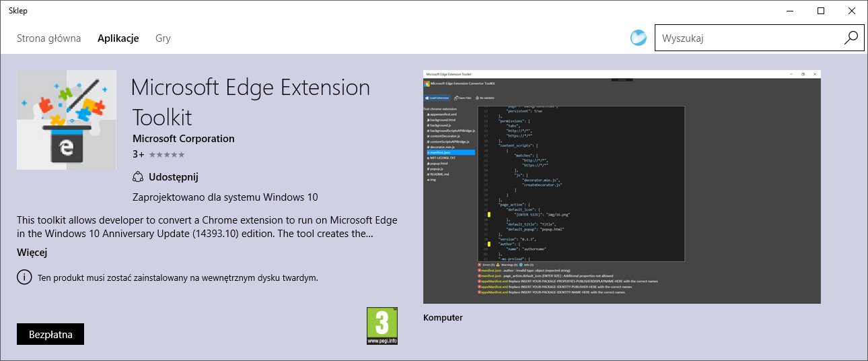Click the Udostępnij share label
Screen dimensions: 868x361
click(x=174, y=177)
